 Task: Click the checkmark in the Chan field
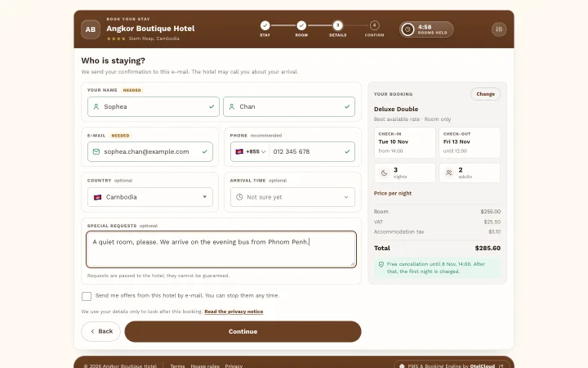point(347,106)
